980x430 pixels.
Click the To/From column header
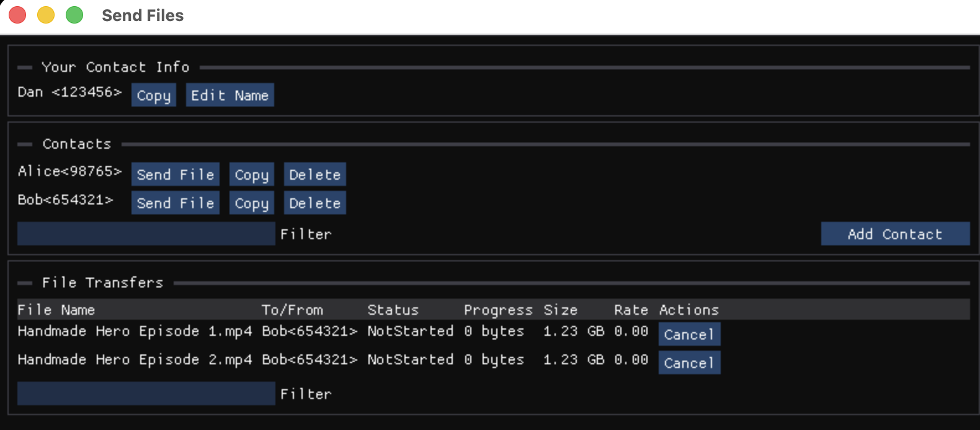pos(292,310)
